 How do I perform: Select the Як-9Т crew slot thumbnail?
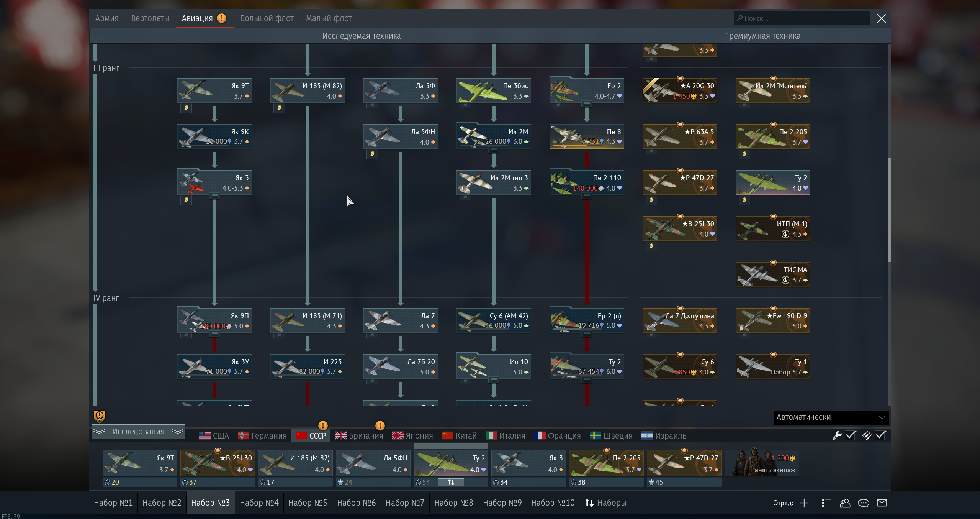click(x=140, y=463)
